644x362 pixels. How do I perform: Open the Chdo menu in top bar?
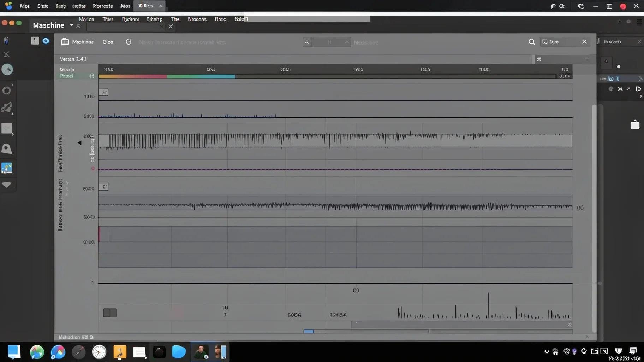(43, 6)
